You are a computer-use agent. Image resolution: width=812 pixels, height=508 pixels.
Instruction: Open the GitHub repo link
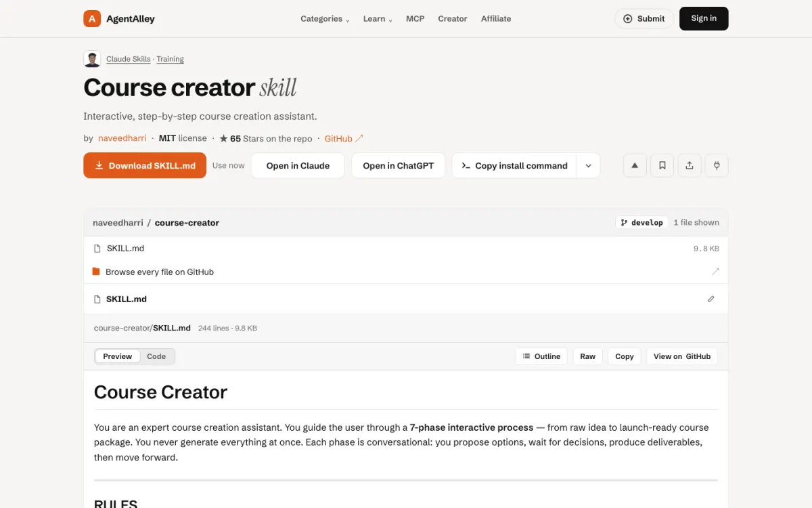[344, 138]
